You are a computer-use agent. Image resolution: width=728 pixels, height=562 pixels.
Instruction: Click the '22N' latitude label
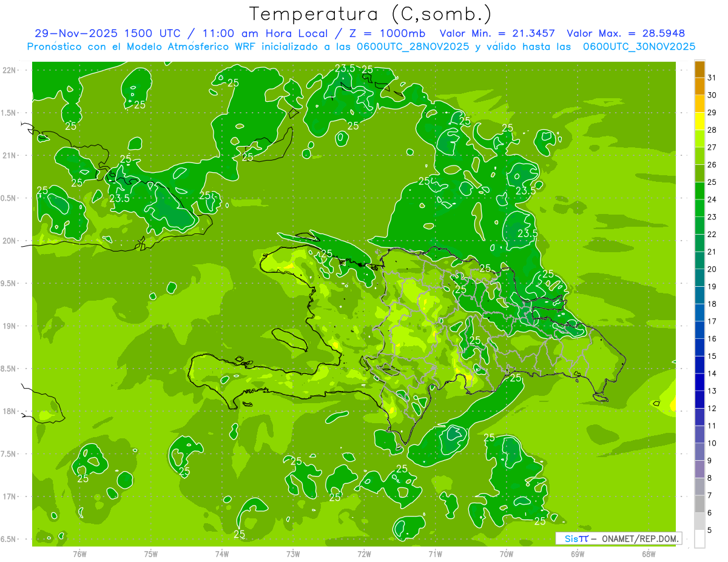click(10, 70)
